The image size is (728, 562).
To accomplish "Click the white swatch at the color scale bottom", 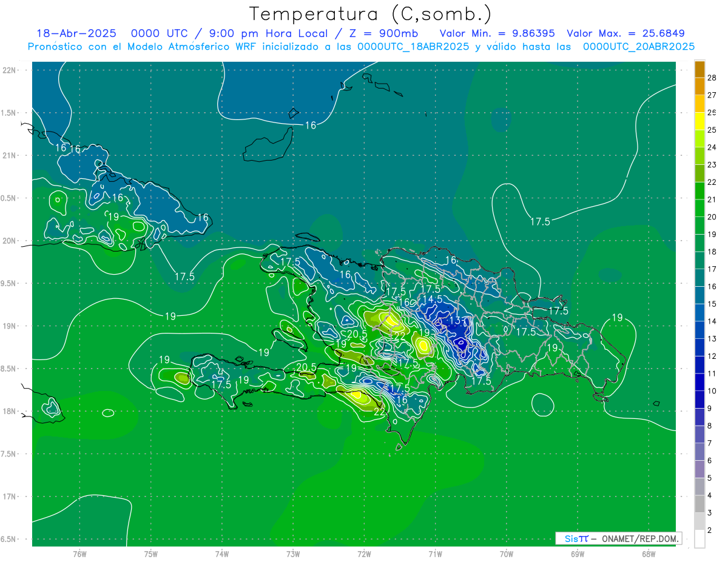I will click(x=699, y=539).
